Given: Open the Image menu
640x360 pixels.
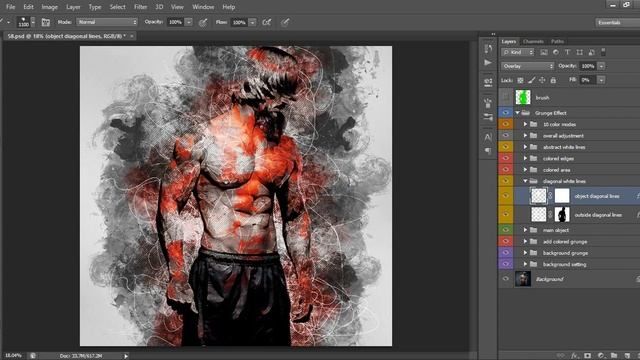Looking at the screenshot, I should (49, 7).
